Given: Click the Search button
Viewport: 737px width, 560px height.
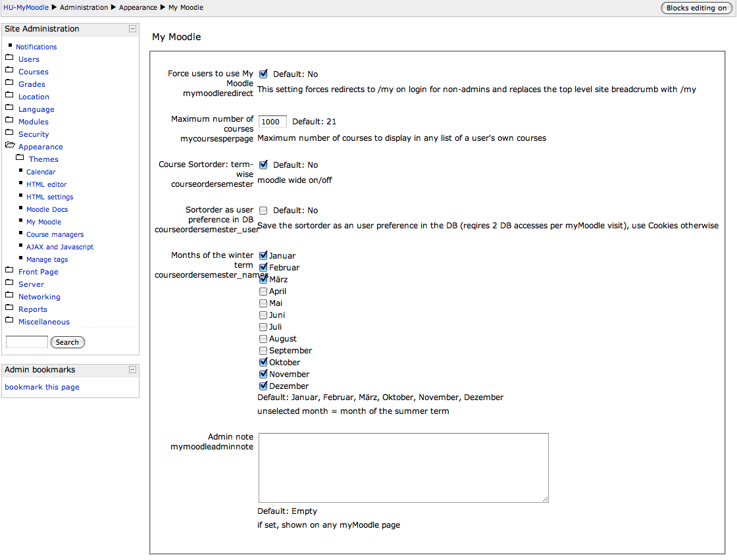Looking at the screenshot, I should click(67, 342).
